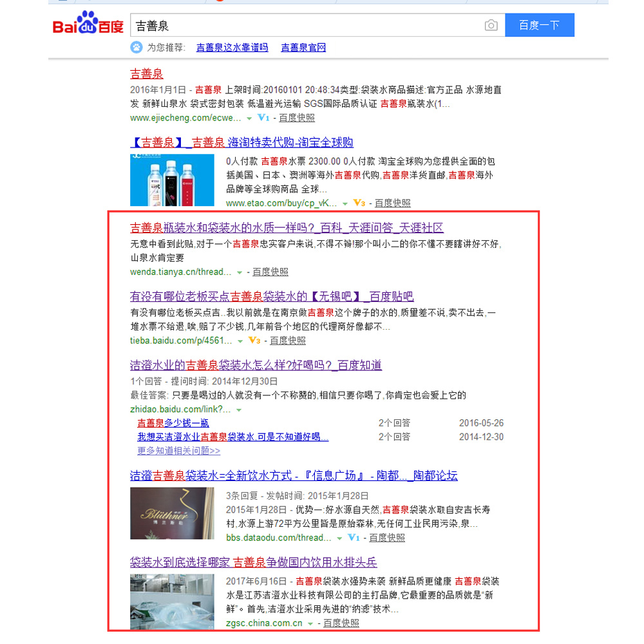Image resolution: width=644 pixels, height=644 pixels.
Task: Click the tieba.baidu.com/p/4561... URL text
Action: click(181, 341)
